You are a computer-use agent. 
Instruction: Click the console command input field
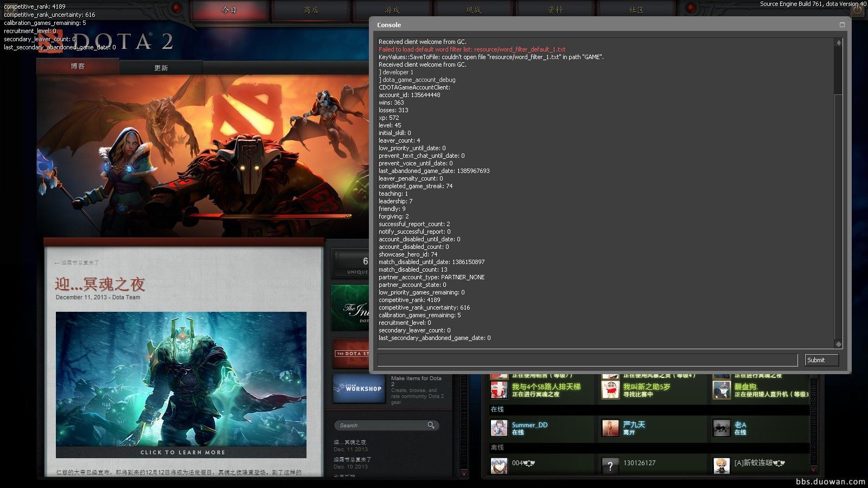point(587,360)
